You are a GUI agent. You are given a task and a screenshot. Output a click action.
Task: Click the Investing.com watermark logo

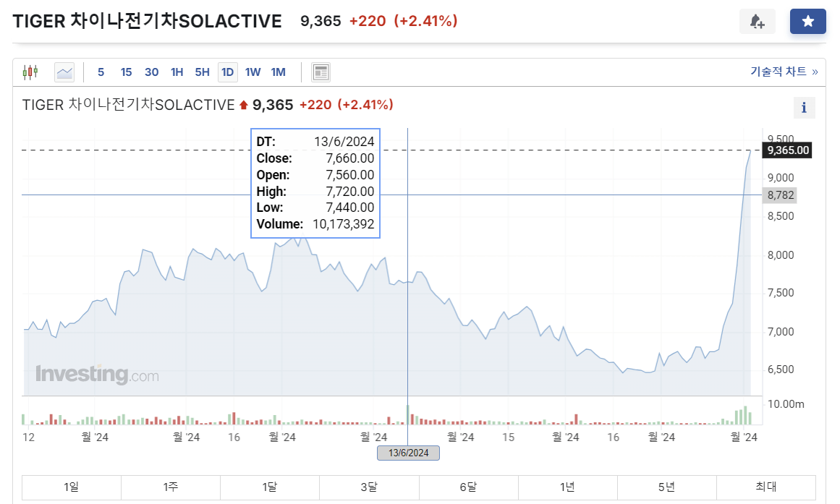coord(98,375)
